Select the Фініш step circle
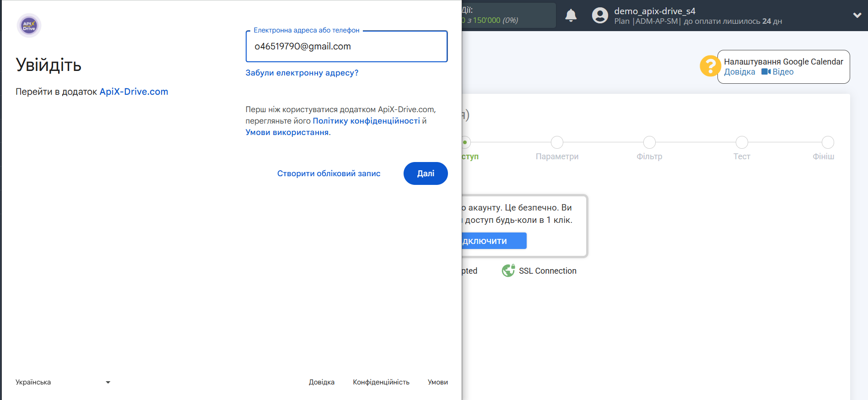The image size is (868, 400). tap(828, 142)
